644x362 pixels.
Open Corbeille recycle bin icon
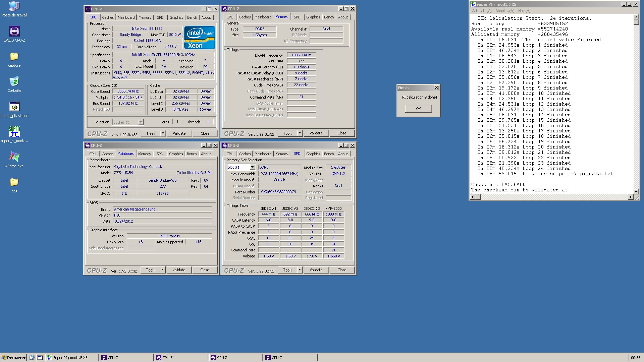[x=14, y=84]
